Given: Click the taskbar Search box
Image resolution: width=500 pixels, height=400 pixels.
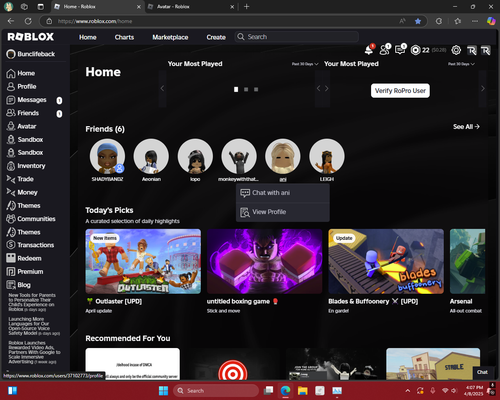Looking at the screenshot, I should [216, 390].
